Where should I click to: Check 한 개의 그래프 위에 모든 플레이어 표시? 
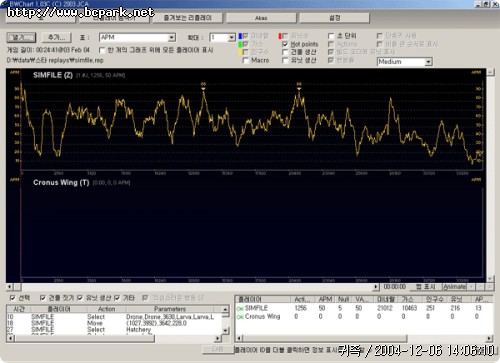pyautogui.click(x=102, y=50)
